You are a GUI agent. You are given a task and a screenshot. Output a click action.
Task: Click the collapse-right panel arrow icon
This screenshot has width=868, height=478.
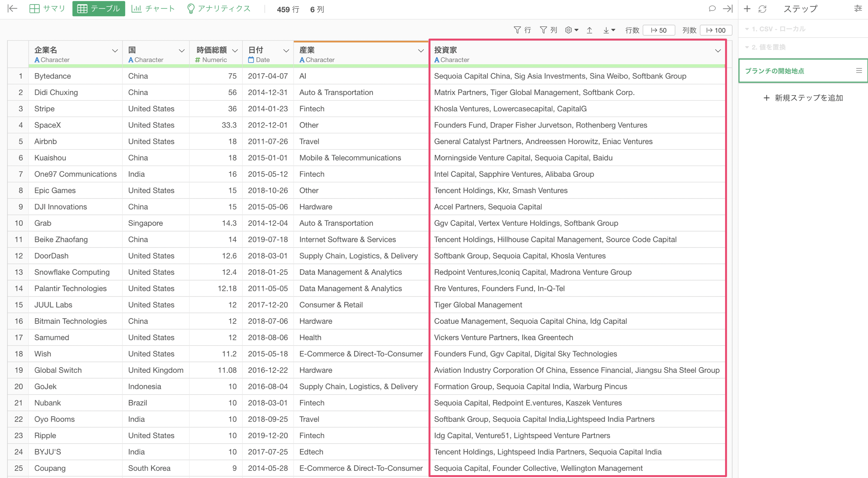point(728,8)
